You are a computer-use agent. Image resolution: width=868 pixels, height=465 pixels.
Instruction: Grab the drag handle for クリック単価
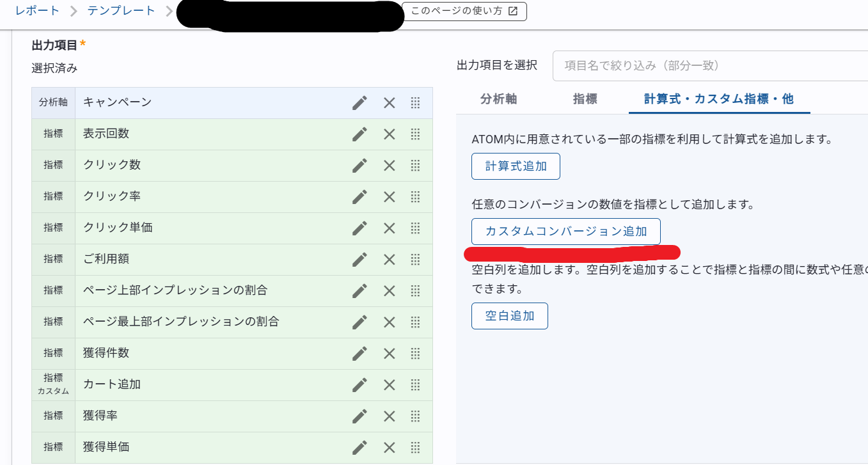pyautogui.click(x=415, y=228)
